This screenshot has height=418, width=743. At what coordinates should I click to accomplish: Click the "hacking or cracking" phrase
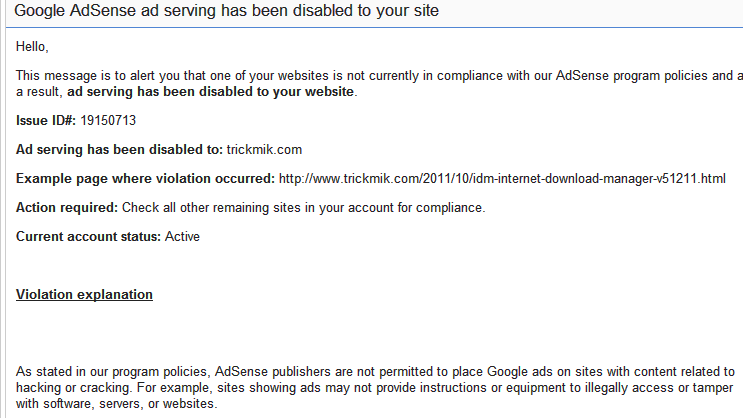pos(70,388)
